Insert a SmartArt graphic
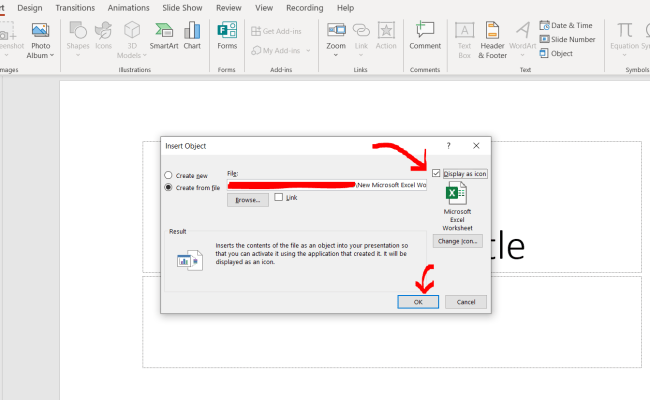The height and width of the screenshot is (400, 650). [x=164, y=36]
